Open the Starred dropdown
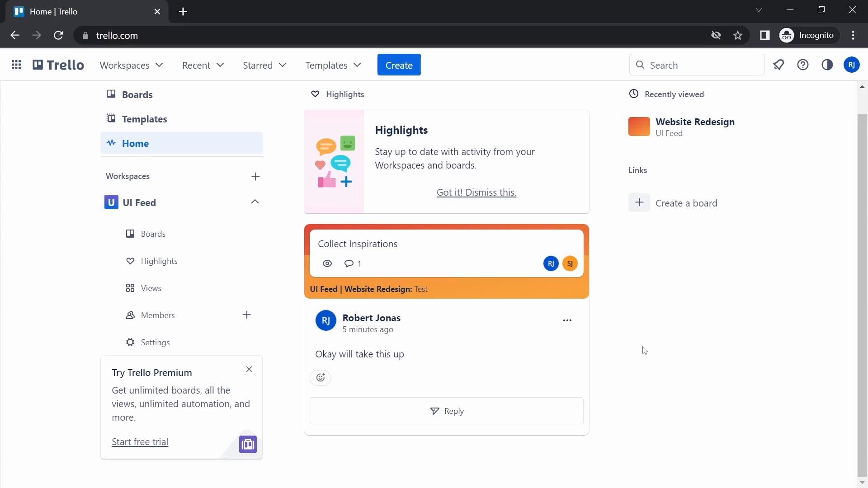Image resolution: width=868 pixels, height=488 pixels. click(x=264, y=65)
